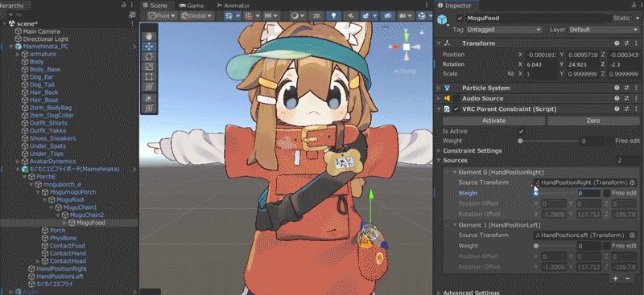
Task: Toggle the MoguFood active checkbox
Action: click(x=460, y=18)
